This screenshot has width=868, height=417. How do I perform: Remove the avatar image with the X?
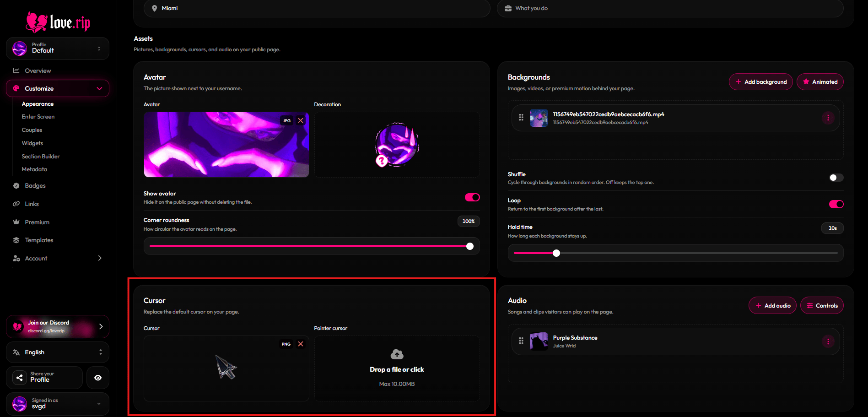point(301,121)
